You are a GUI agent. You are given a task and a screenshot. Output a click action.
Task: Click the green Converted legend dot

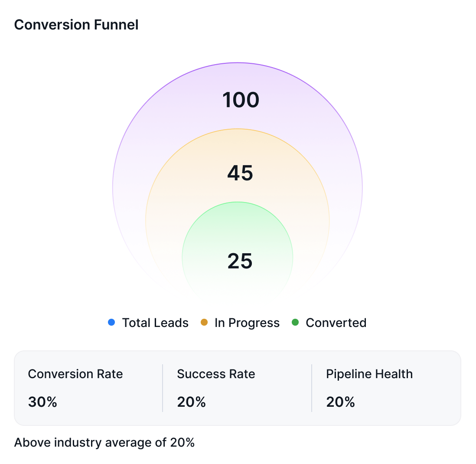click(x=296, y=323)
